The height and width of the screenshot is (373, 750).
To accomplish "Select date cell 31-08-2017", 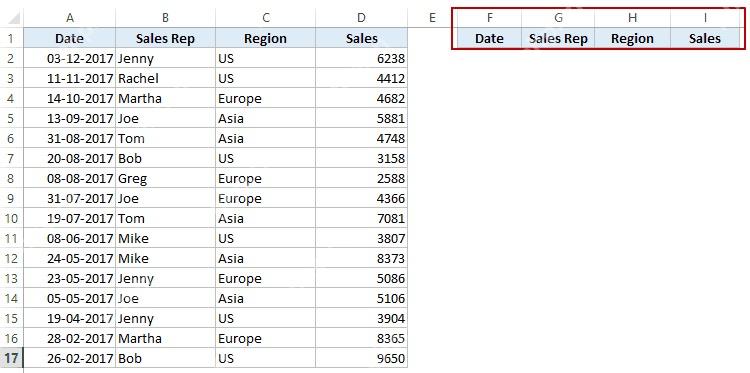I will click(70, 138).
